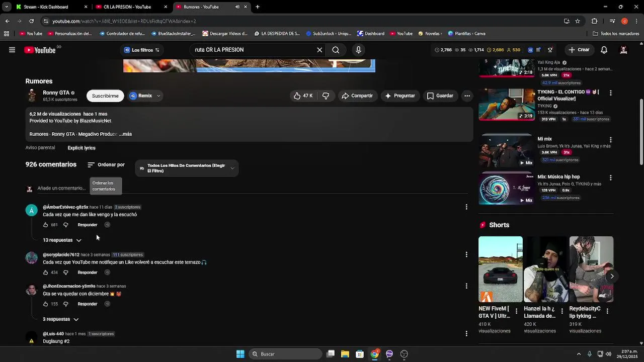
Task: Run search with the magnifier button
Action: coord(336,50)
